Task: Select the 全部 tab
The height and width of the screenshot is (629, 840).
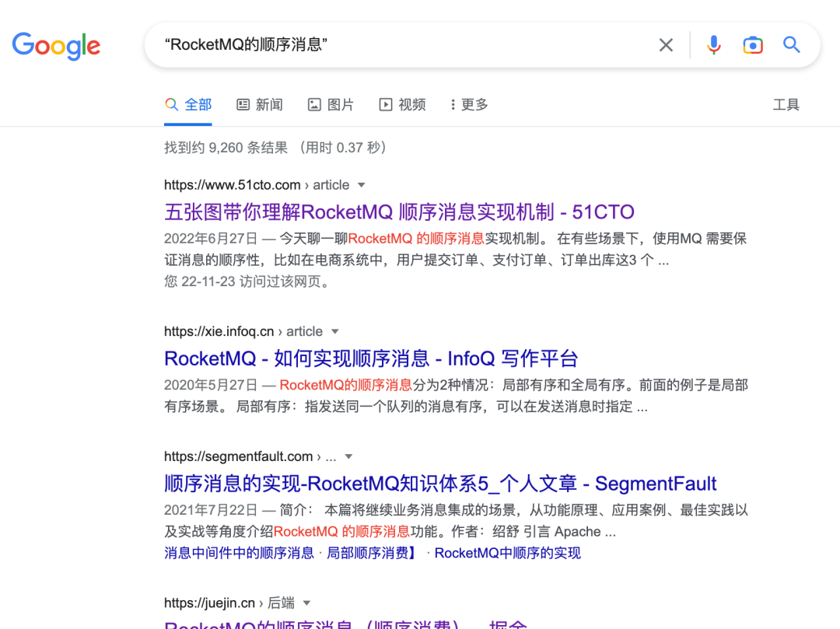Action: point(188,104)
